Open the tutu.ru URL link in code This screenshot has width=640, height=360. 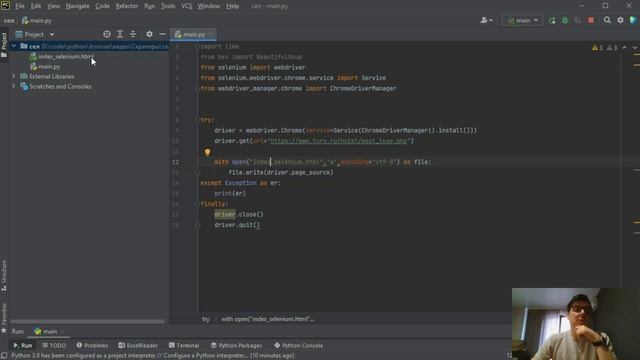(x=339, y=141)
